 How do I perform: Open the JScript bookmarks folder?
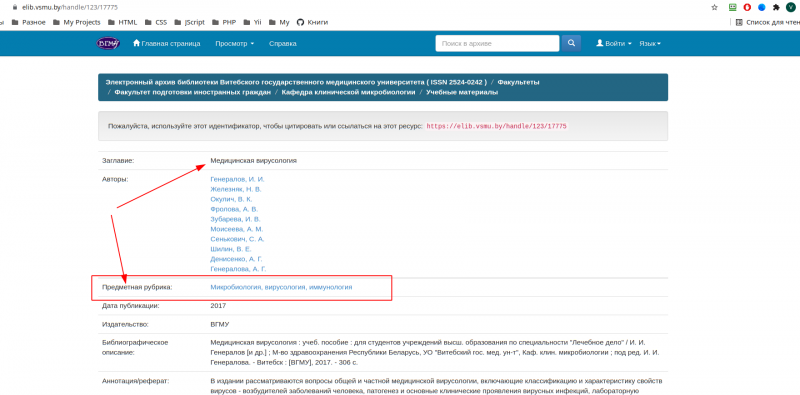pos(189,22)
